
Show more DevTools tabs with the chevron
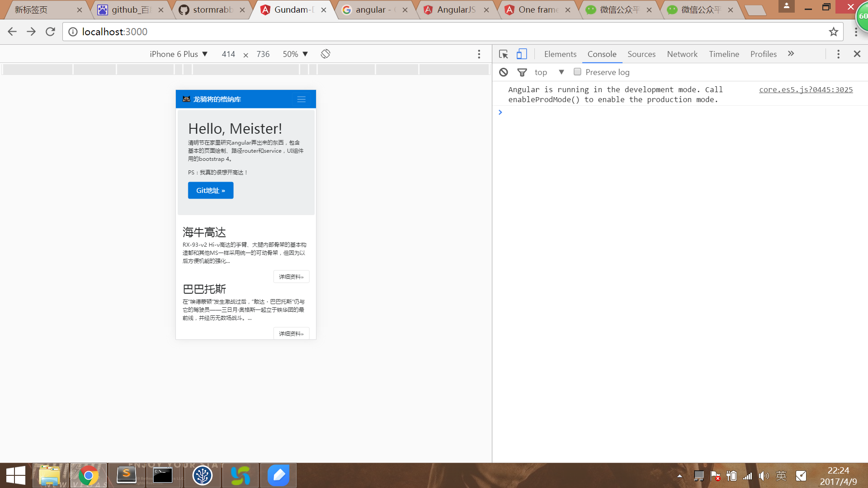click(x=791, y=53)
